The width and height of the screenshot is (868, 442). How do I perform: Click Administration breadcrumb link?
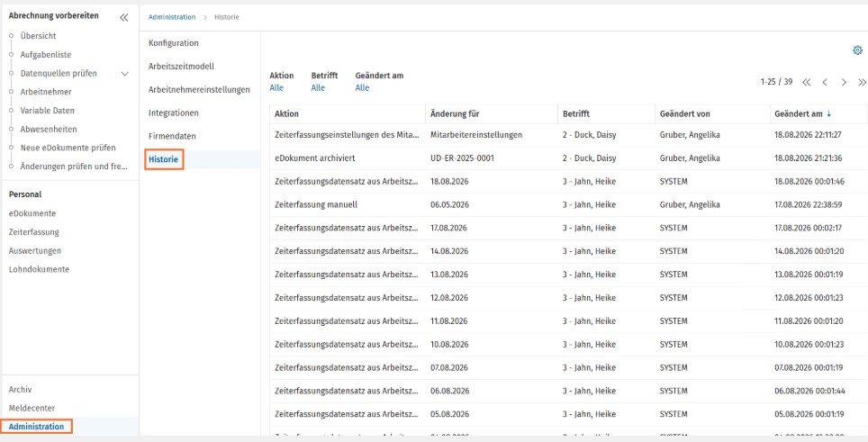coord(172,17)
